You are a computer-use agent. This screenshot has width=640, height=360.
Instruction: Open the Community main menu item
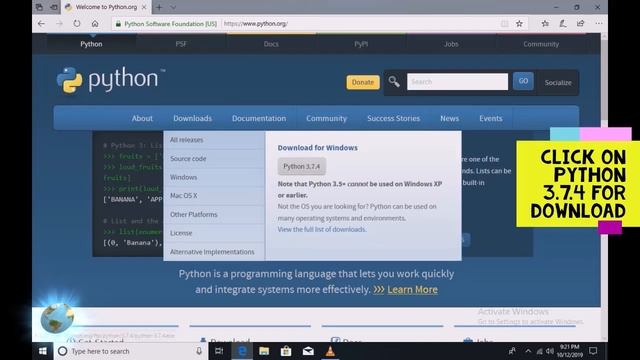[327, 118]
